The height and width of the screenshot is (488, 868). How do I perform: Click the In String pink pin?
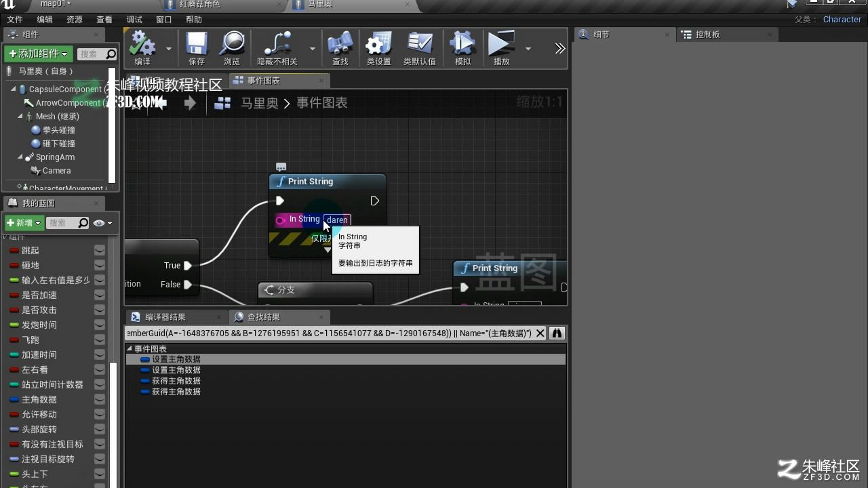[x=280, y=220]
